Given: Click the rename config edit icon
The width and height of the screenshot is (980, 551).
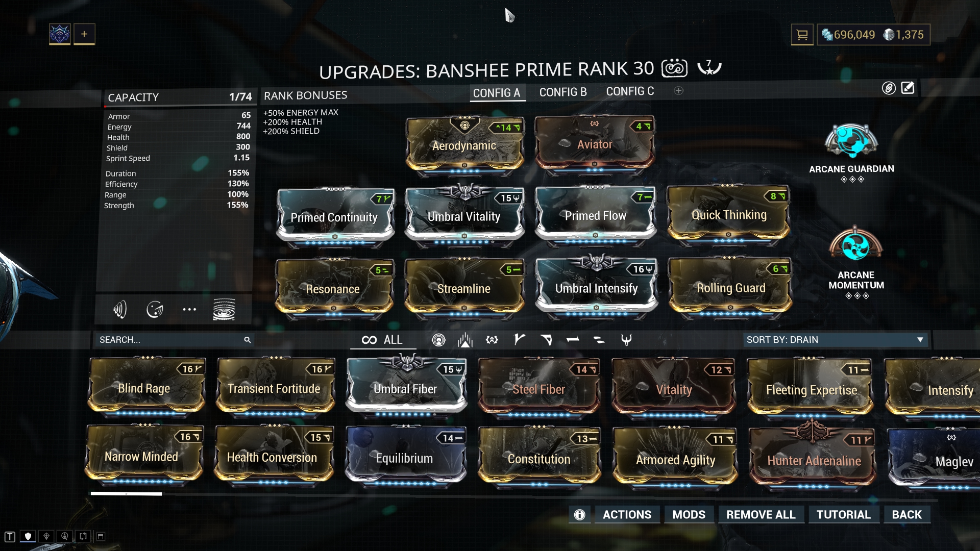Looking at the screenshot, I should pos(908,88).
